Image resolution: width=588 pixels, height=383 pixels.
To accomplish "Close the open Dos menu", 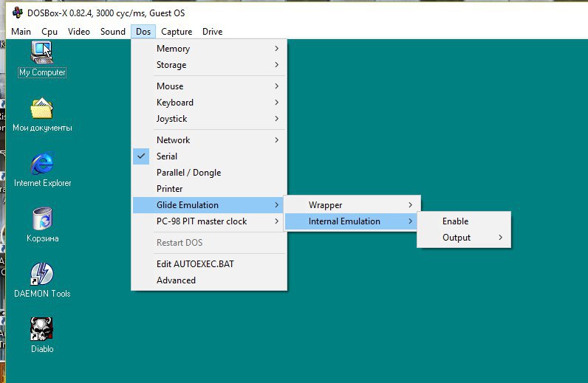I will [x=143, y=32].
